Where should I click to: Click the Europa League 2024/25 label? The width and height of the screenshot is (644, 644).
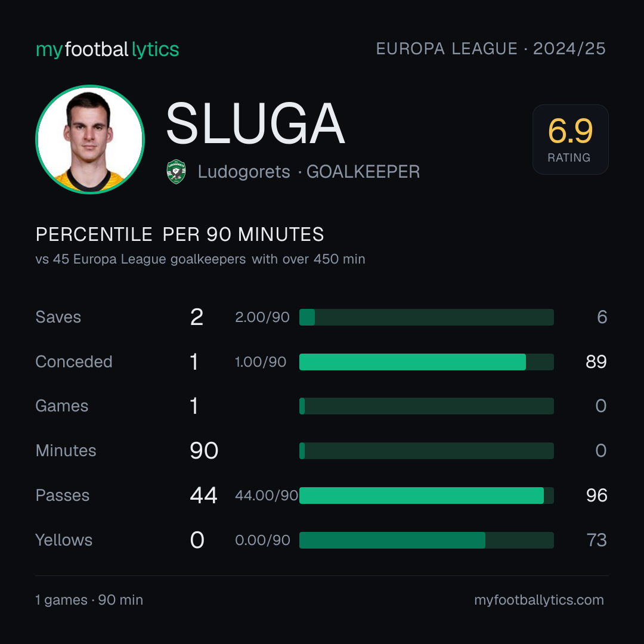[491, 49]
